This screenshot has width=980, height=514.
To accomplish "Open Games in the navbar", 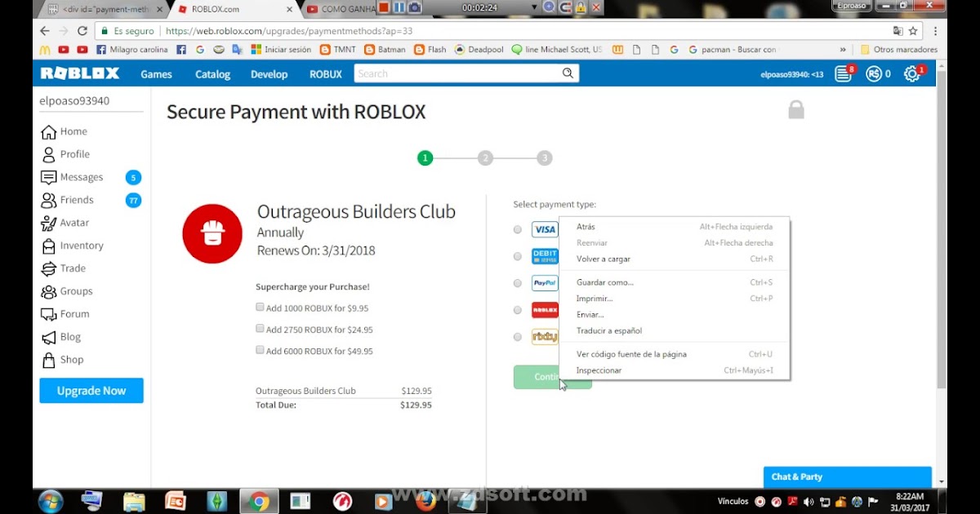I will (156, 74).
